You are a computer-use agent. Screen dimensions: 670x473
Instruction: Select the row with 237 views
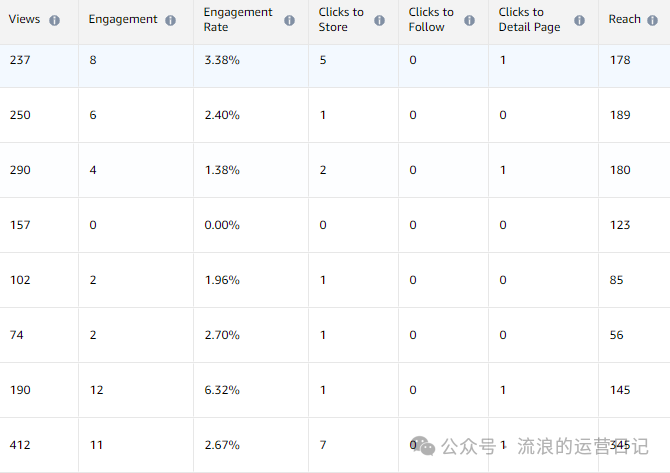[20, 60]
